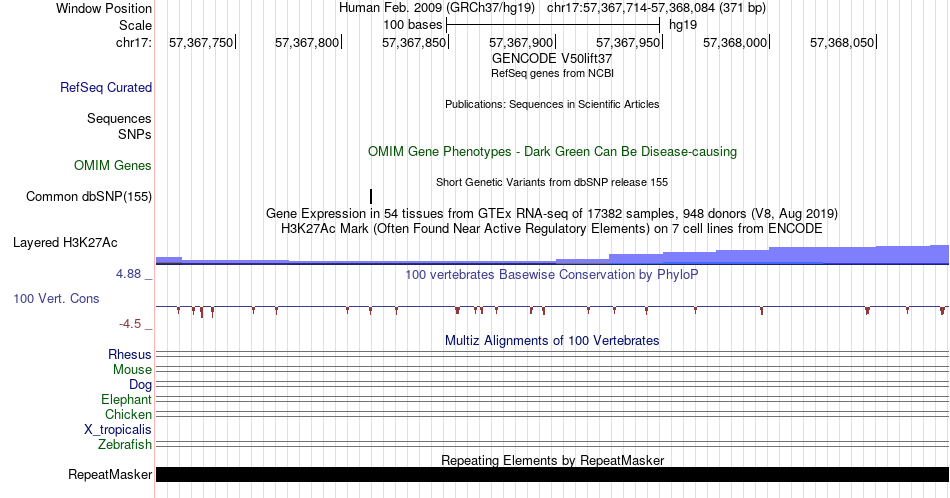Viewport: 950px width, 498px height.
Task: Click the hg19 label beside the scale bar
Action: tap(683, 25)
